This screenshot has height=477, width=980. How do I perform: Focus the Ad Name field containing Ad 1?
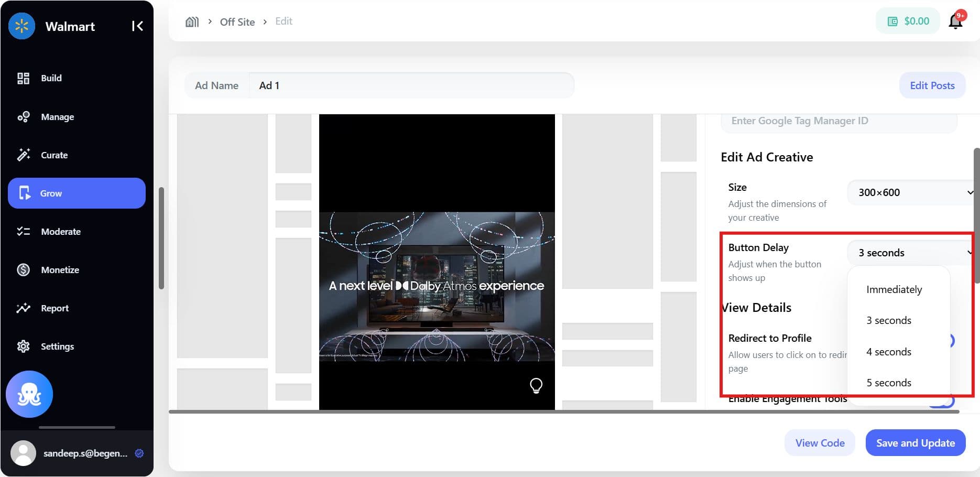[x=411, y=85]
